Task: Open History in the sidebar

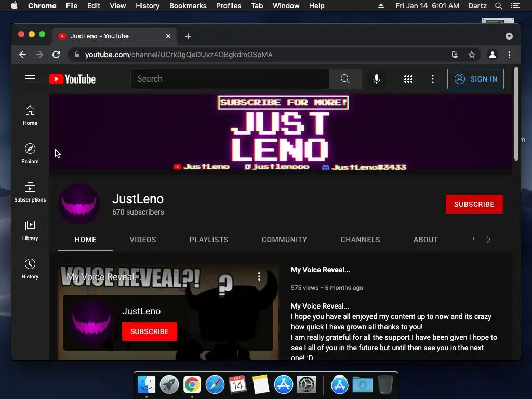Action: click(30, 269)
